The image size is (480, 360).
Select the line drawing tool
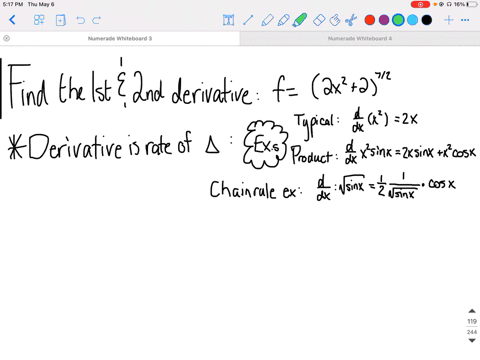point(248,20)
